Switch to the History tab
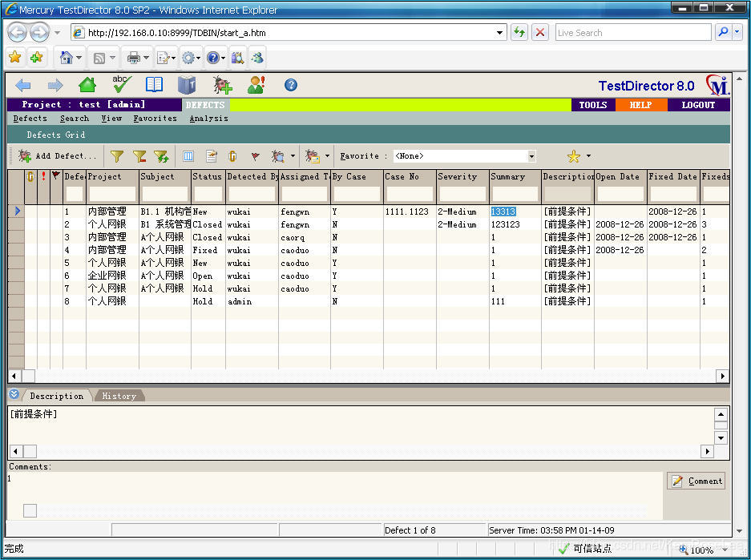 119,396
